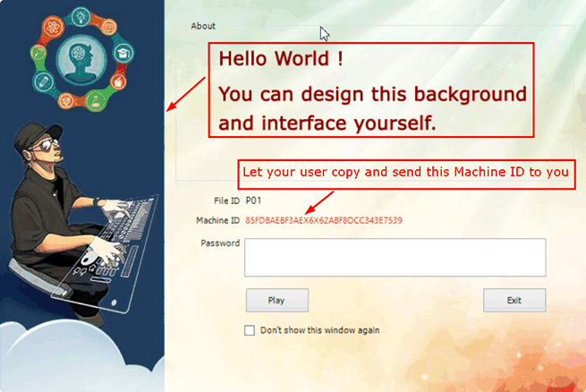Click the pencil icon in the logo
The image size is (586, 392).
(43, 81)
